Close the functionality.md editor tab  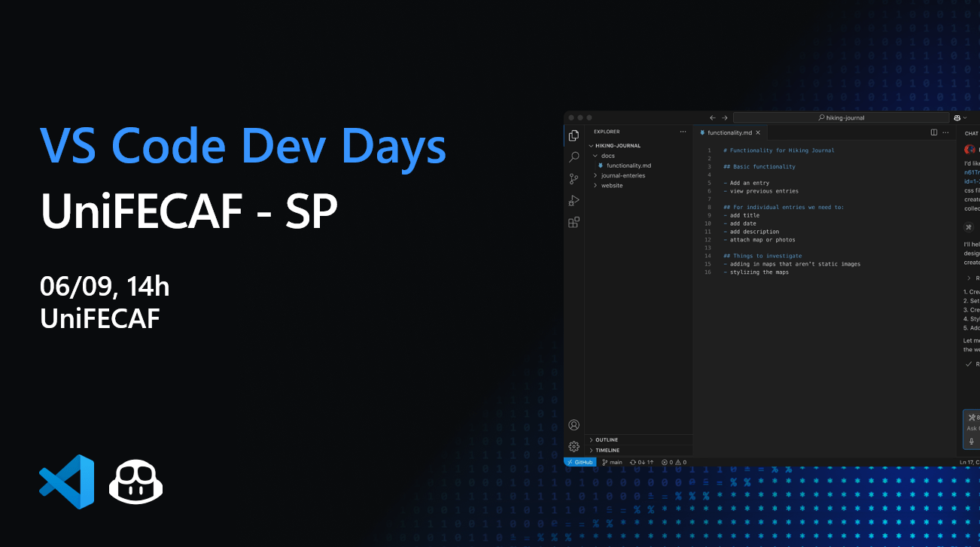coord(759,132)
